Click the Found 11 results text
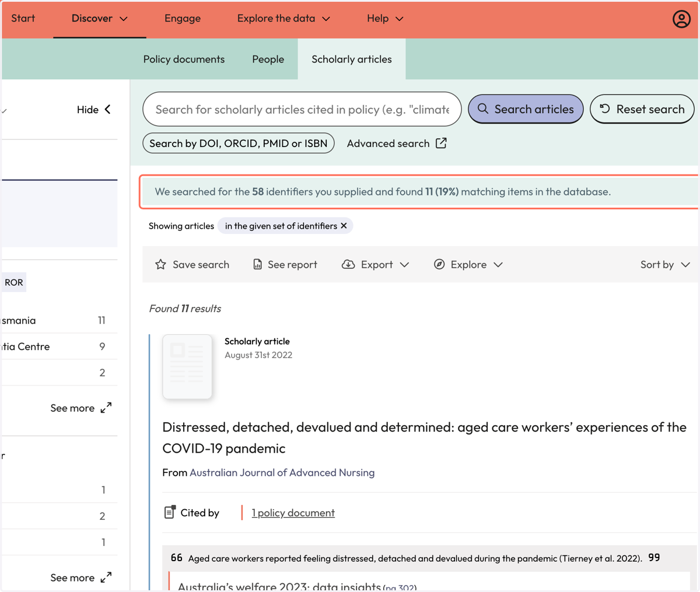Image resolution: width=700 pixels, height=592 pixels. point(185,309)
